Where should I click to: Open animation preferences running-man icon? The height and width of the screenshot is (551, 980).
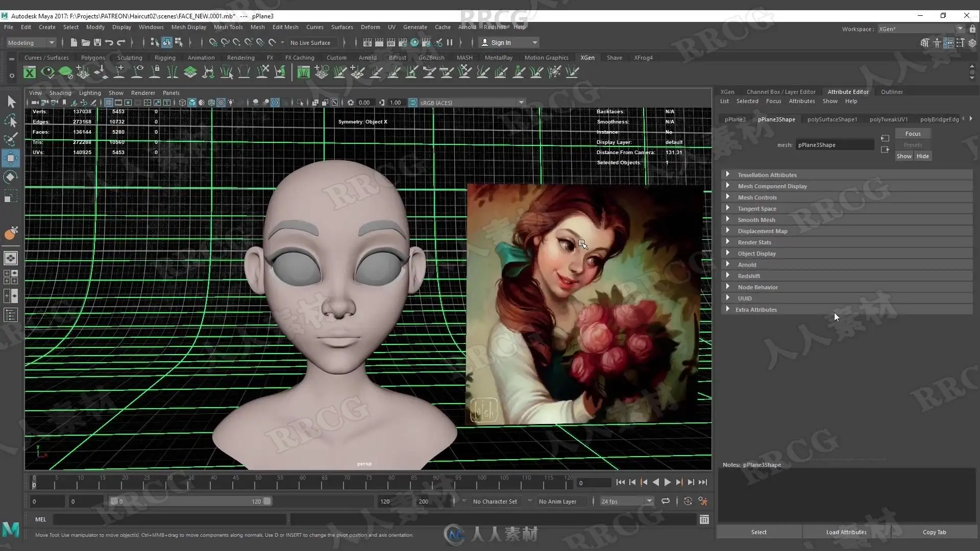pos(703,501)
